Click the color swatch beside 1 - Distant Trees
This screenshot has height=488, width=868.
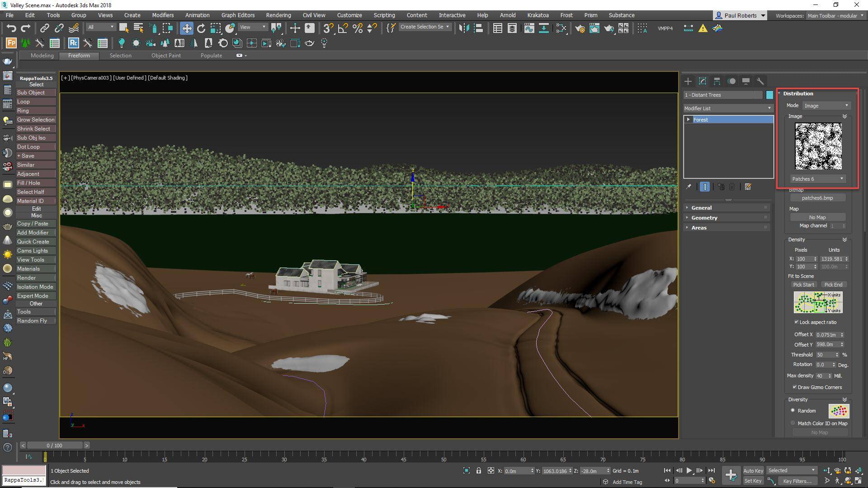[770, 95]
